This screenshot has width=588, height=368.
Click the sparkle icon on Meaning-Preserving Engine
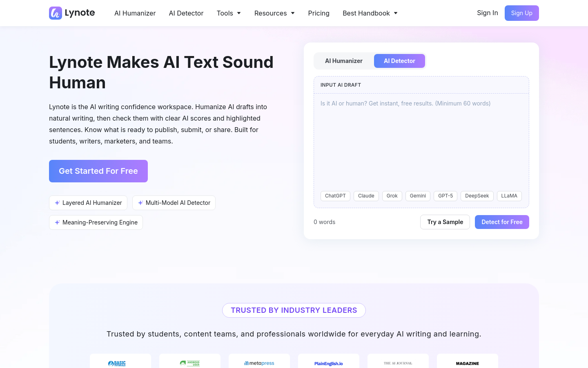pos(57,222)
